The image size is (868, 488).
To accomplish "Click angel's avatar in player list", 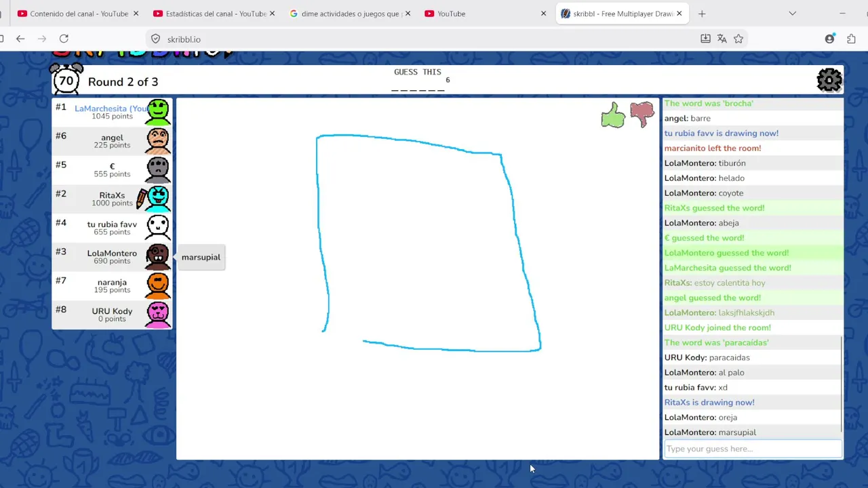I will (x=158, y=141).
